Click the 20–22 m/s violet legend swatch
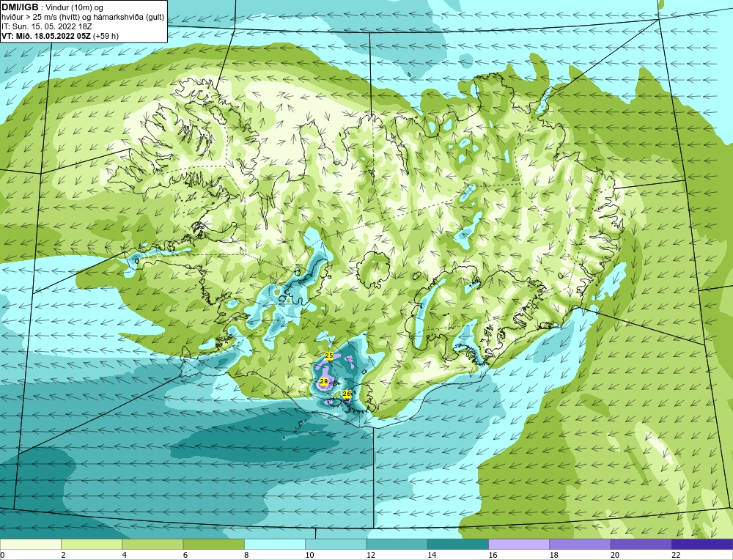Image resolution: width=733 pixels, height=560 pixels. [641, 544]
